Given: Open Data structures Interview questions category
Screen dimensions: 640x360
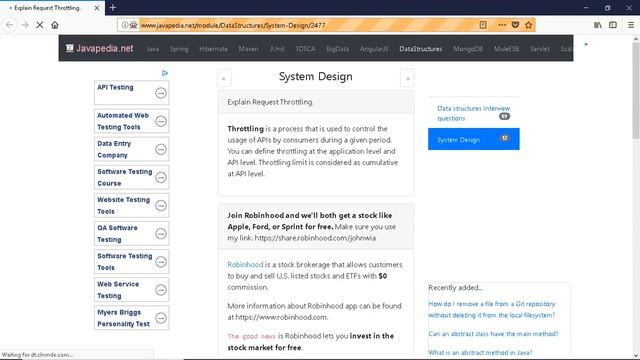Looking at the screenshot, I should tap(473, 113).
